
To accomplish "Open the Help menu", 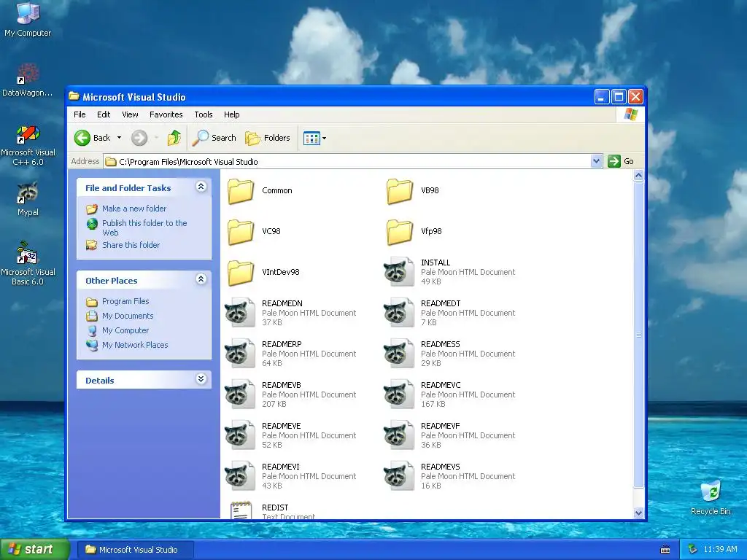I will tap(231, 114).
